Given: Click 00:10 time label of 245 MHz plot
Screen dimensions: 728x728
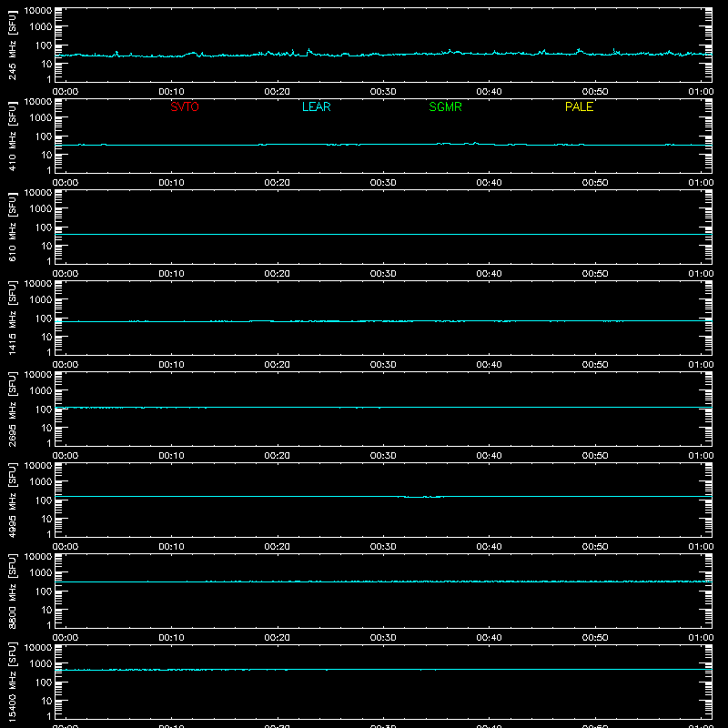Looking at the screenshot, I should point(171,92).
